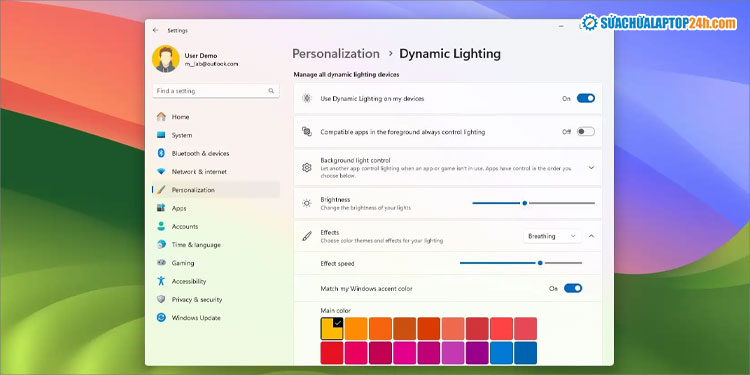The height and width of the screenshot is (375, 750).
Task: Click the Time & language globe icon
Action: click(161, 244)
